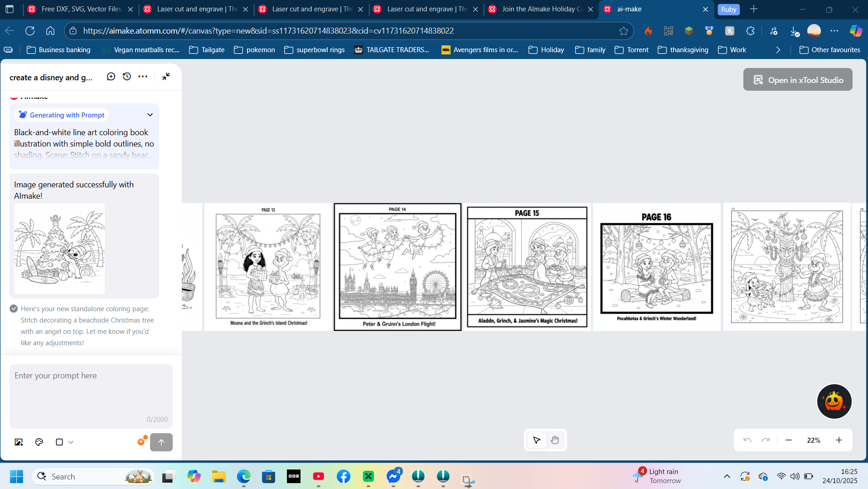Expand the Generating with Prompt section

click(x=150, y=115)
